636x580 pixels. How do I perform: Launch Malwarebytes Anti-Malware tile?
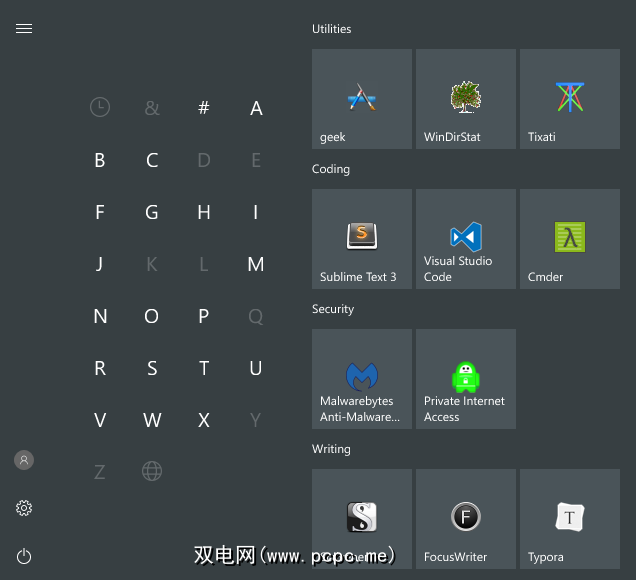click(x=362, y=379)
